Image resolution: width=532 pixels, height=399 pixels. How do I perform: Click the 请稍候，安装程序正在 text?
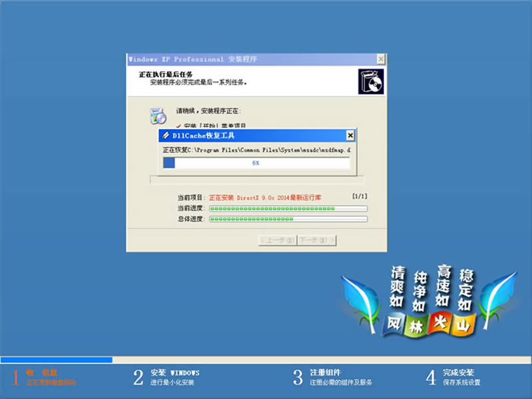click(208, 111)
